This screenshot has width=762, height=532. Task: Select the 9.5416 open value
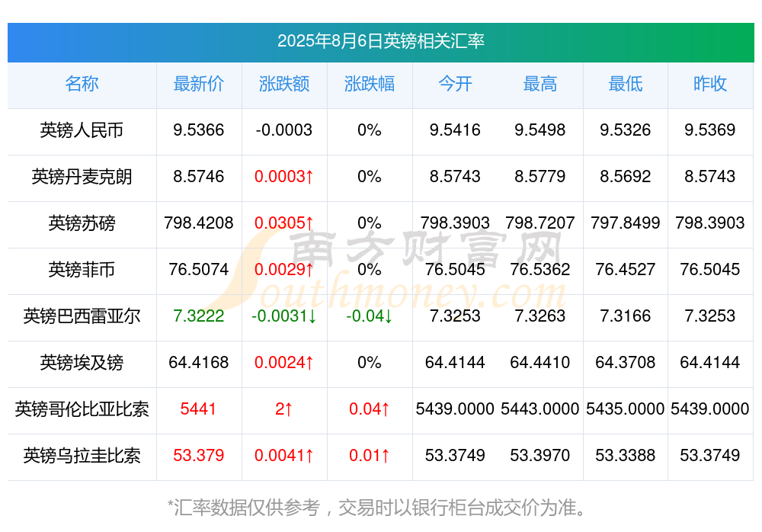coord(455,130)
